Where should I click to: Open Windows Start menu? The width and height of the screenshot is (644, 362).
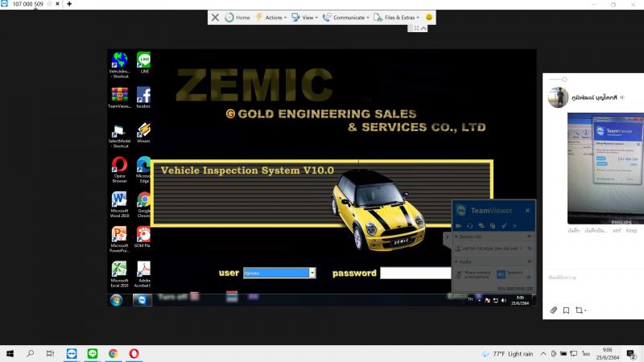coord(10,353)
